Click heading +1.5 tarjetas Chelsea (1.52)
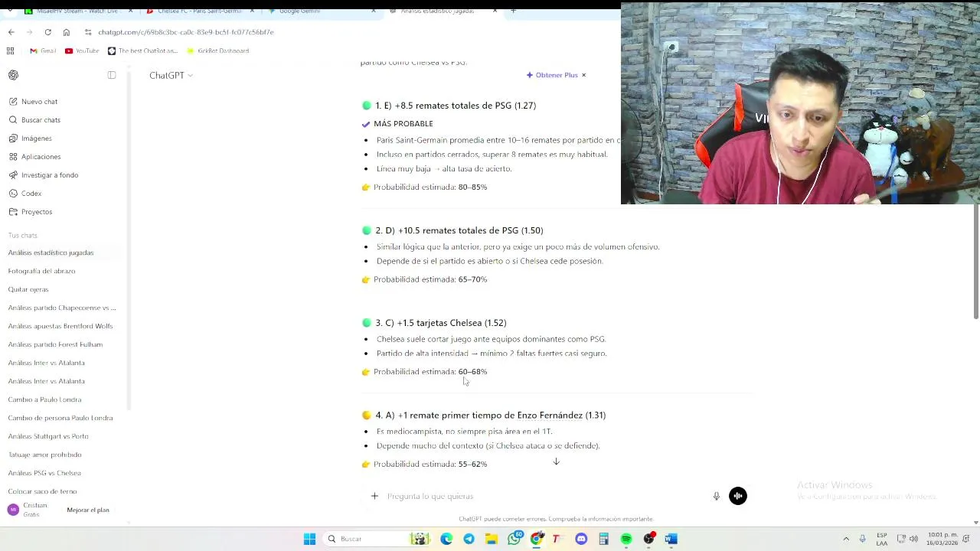 (x=441, y=323)
